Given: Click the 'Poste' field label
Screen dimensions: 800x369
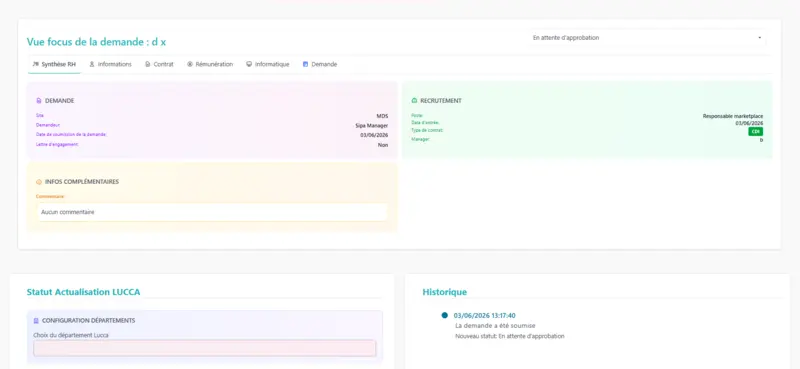Looking at the screenshot, I should click(x=417, y=116).
